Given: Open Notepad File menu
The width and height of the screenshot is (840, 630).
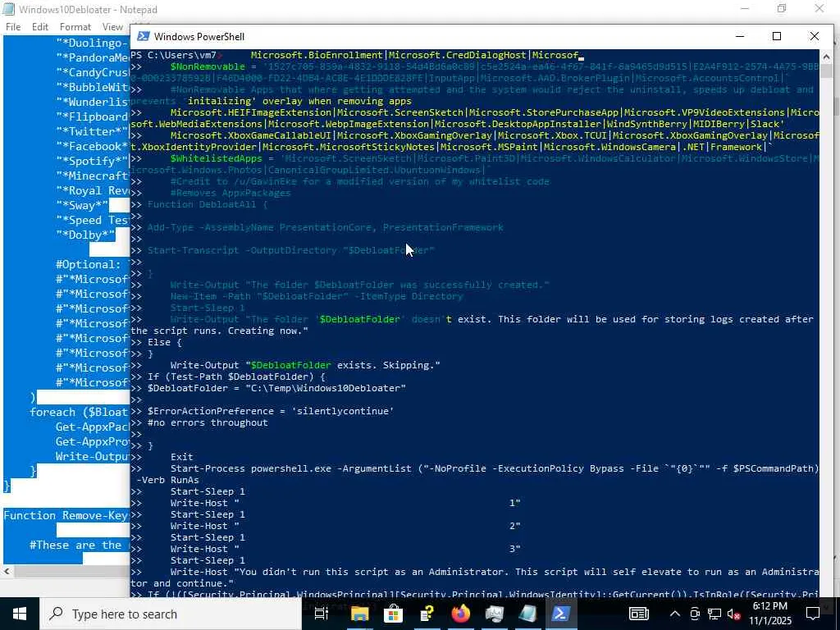Looking at the screenshot, I should 13,27.
